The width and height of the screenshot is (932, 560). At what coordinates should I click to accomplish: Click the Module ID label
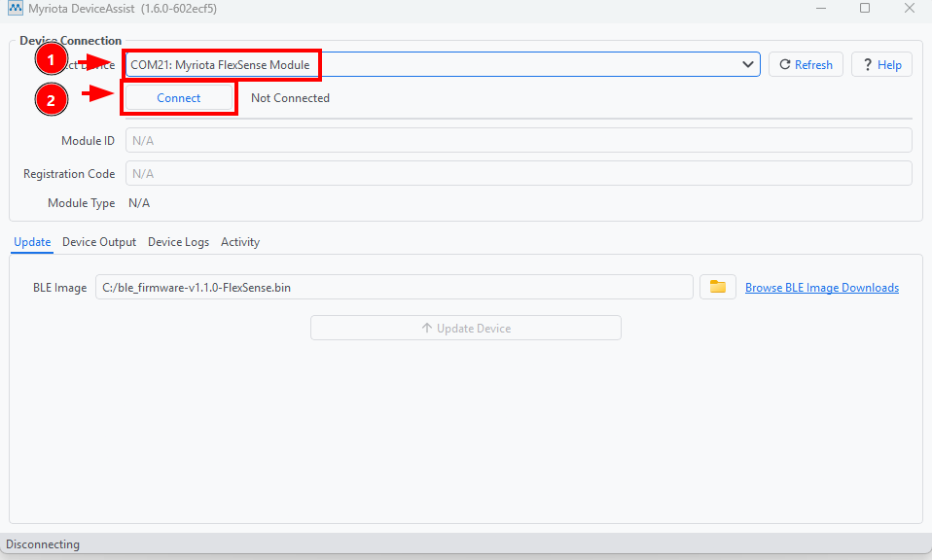click(x=88, y=141)
